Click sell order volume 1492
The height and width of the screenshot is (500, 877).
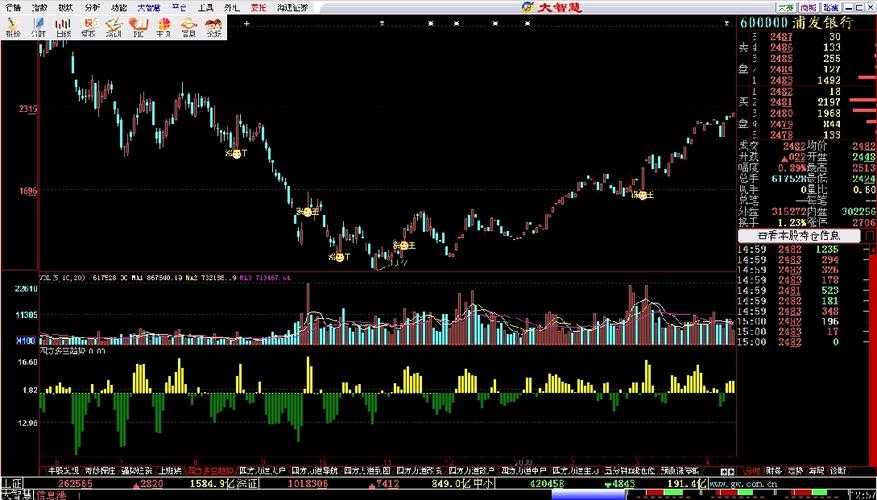[x=827, y=80]
